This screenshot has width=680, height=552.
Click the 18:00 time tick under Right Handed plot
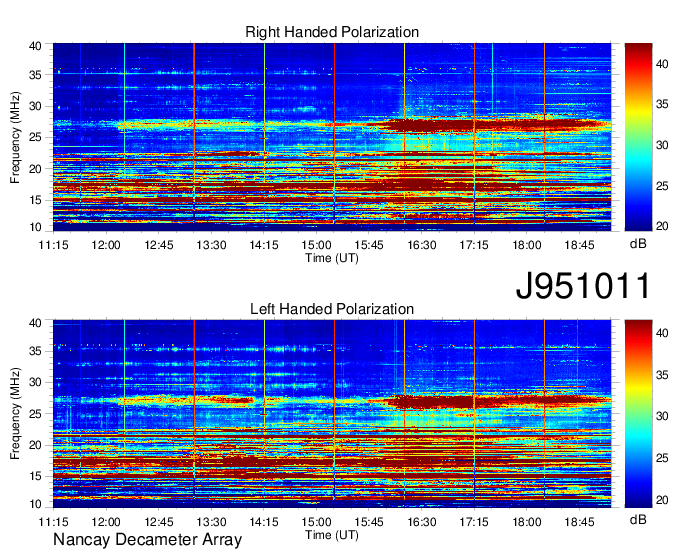(527, 245)
